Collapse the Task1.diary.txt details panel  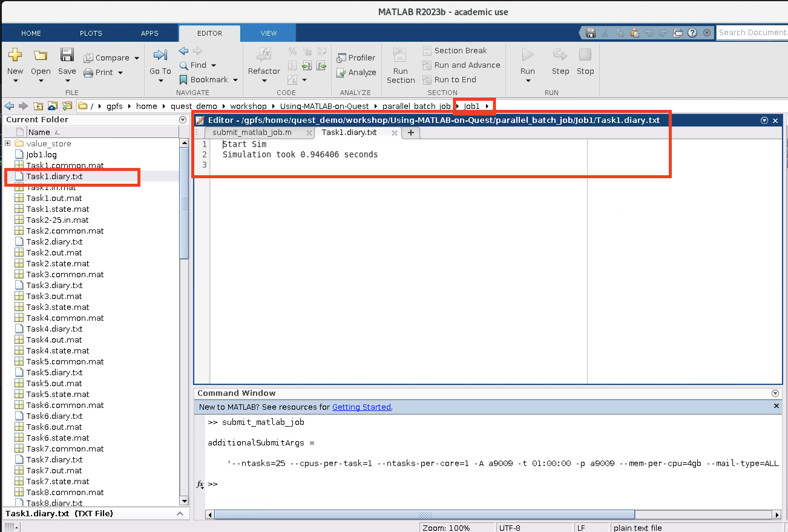(180, 514)
